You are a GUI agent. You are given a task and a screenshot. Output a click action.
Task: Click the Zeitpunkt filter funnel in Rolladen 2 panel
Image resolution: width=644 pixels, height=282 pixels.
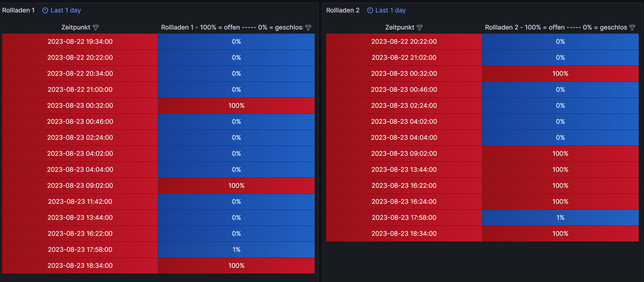(x=420, y=28)
